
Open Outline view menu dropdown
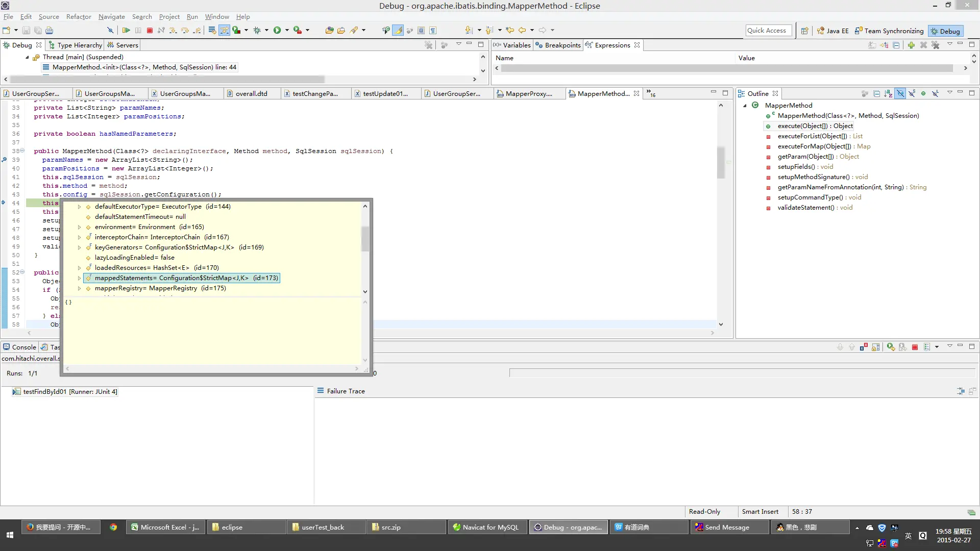[950, 93]
